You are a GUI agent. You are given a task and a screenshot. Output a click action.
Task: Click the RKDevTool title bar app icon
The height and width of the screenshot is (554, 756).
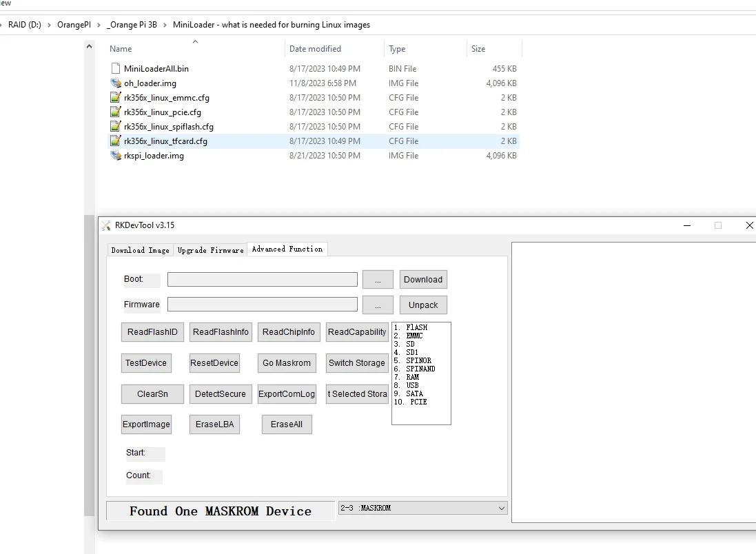click(106, 225)
